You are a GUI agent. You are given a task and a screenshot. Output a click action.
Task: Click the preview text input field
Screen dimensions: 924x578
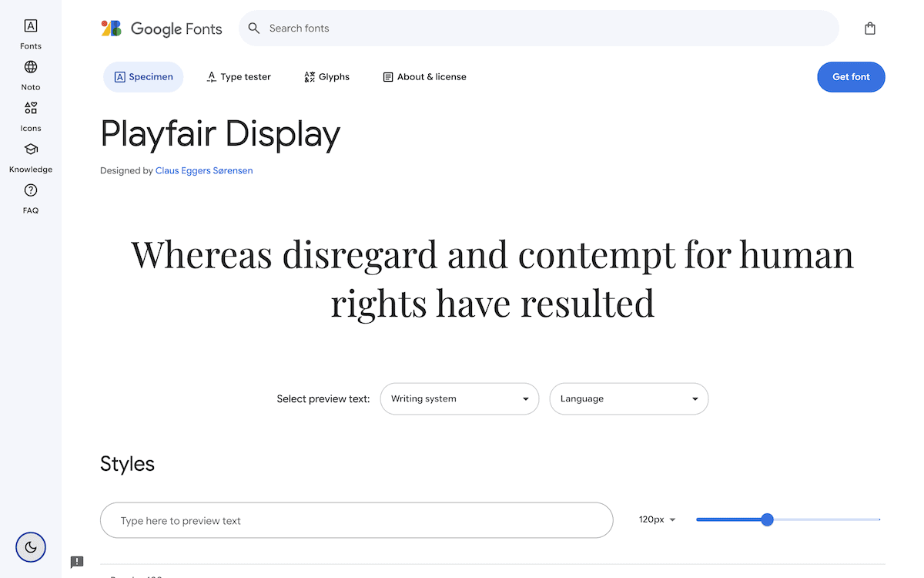pyautogui.click(x=357, y=520)
